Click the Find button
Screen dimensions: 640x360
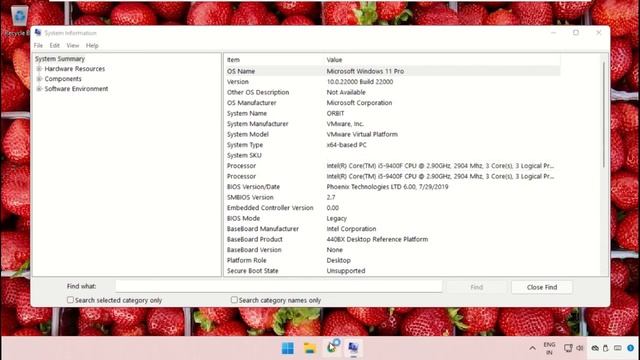(x=476, y=287)
